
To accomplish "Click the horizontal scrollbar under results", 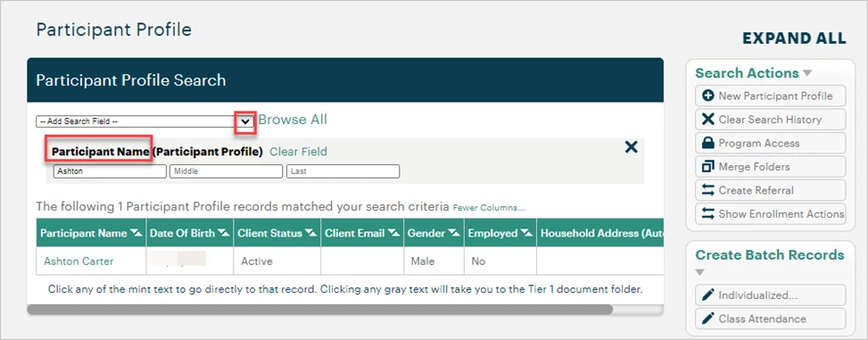I will (x=319, y=309).
